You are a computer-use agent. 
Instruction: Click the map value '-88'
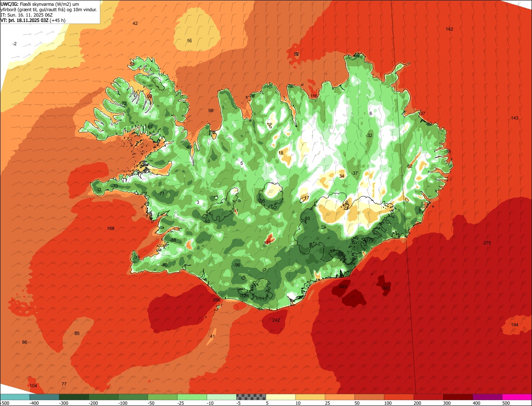(x=173, y=240)
